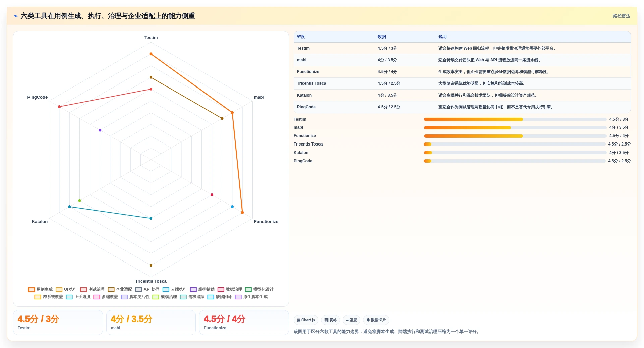Click the Functionize axis label on radar
The width and height of the screenshot is (644, 348).
click(x=266, y=222)
